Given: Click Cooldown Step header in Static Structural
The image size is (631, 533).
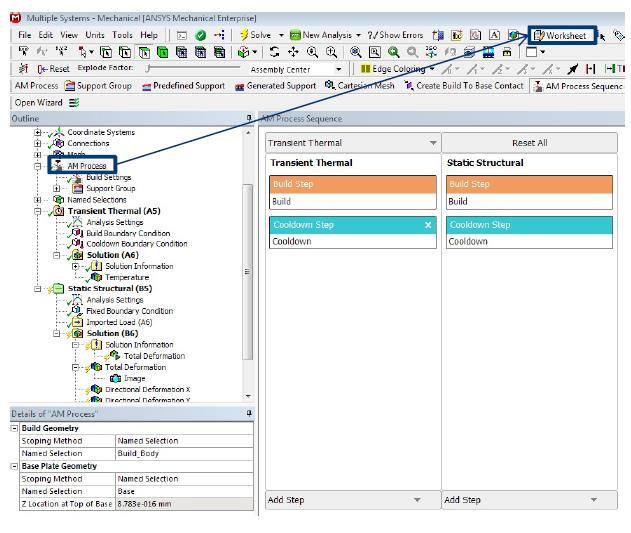Looking at the screenshot, I should [x=529, y=225].
